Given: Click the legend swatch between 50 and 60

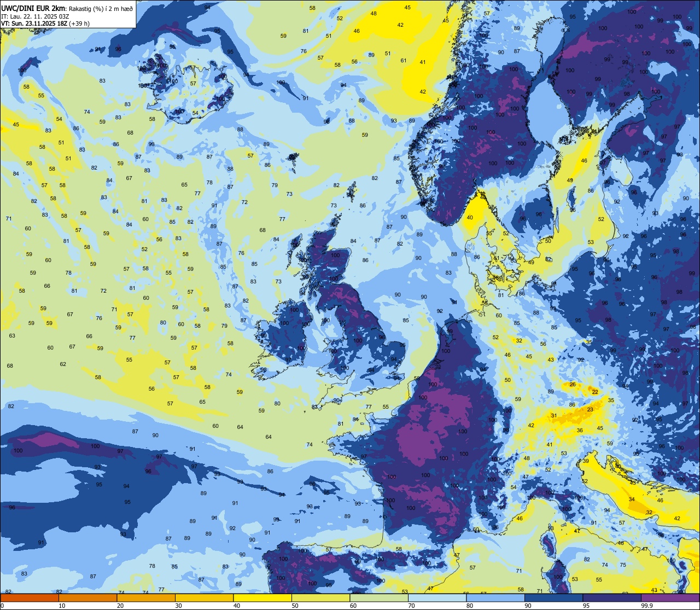Looking at the screenshot, I should click(320, 597).
